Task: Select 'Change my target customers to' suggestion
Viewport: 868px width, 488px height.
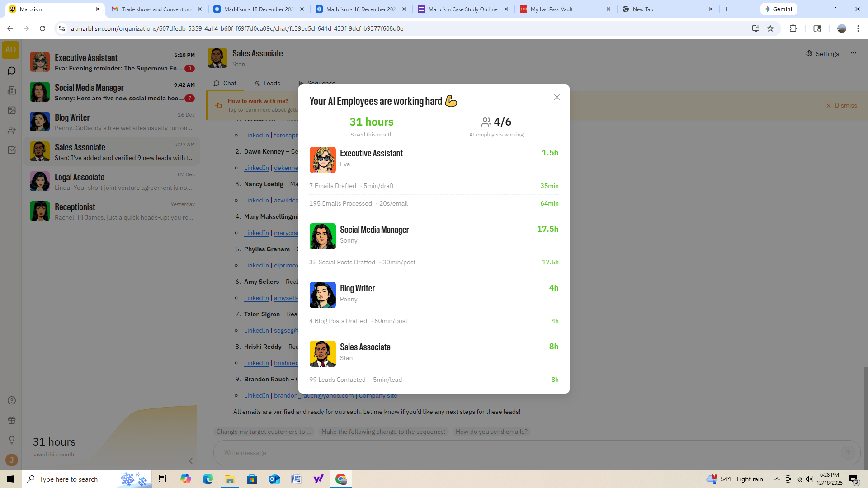Action: click(x=264, y=432)
